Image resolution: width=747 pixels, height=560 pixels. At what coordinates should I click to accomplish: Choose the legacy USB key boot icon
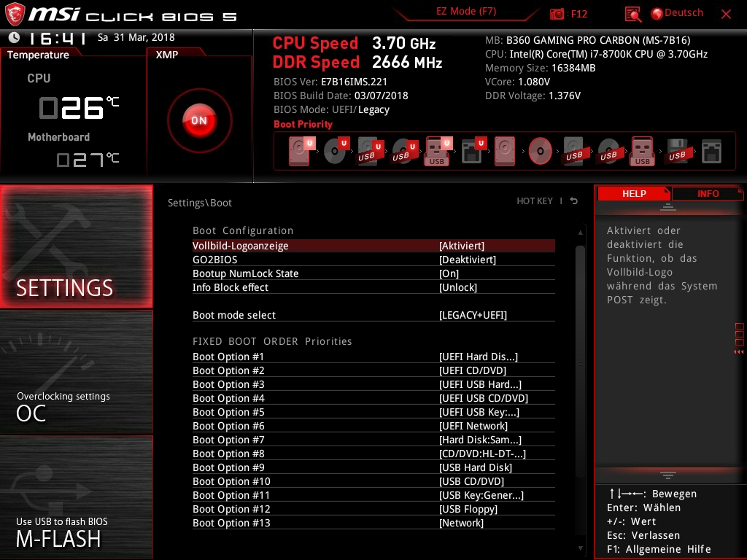pos(643,151)
